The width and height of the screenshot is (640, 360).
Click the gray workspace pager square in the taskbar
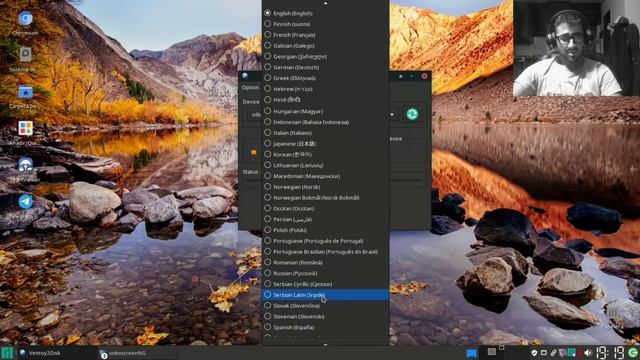492,352
